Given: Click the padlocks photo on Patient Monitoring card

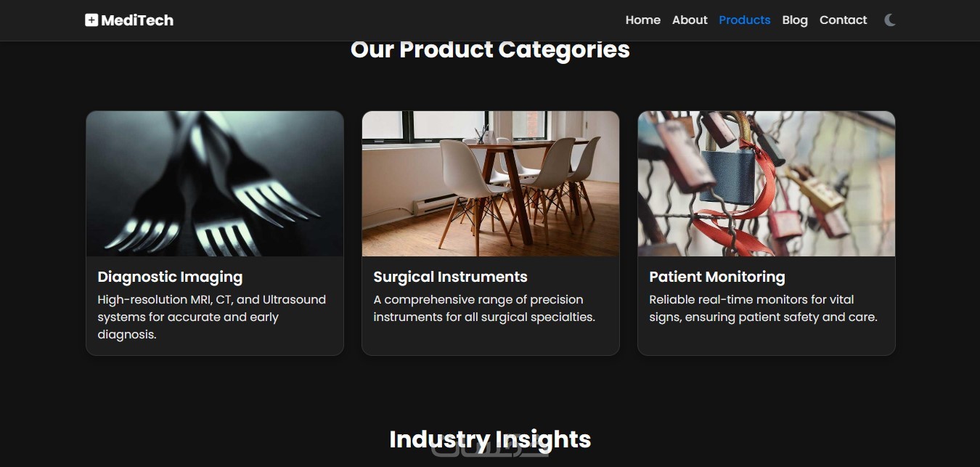Looking at the screenshot, I should (x=767, y=184).
